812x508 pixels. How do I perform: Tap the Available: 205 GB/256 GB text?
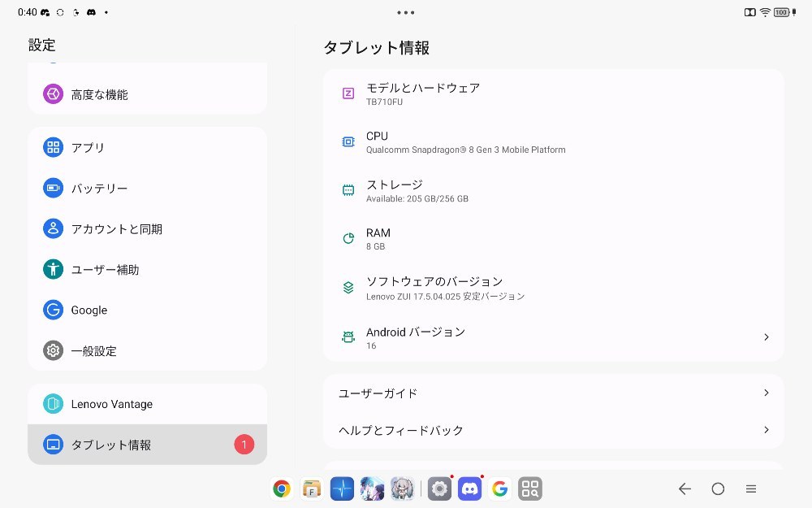point(417,198)
